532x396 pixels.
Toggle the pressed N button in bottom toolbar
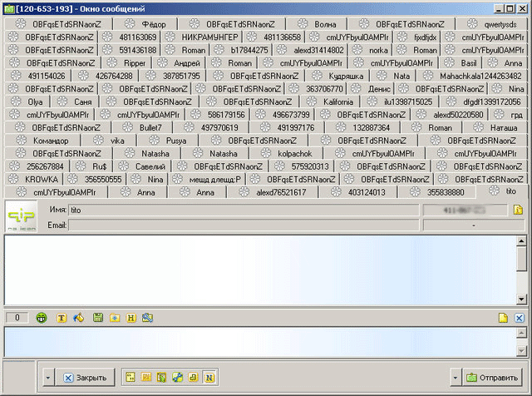click(x=209, y=377)
